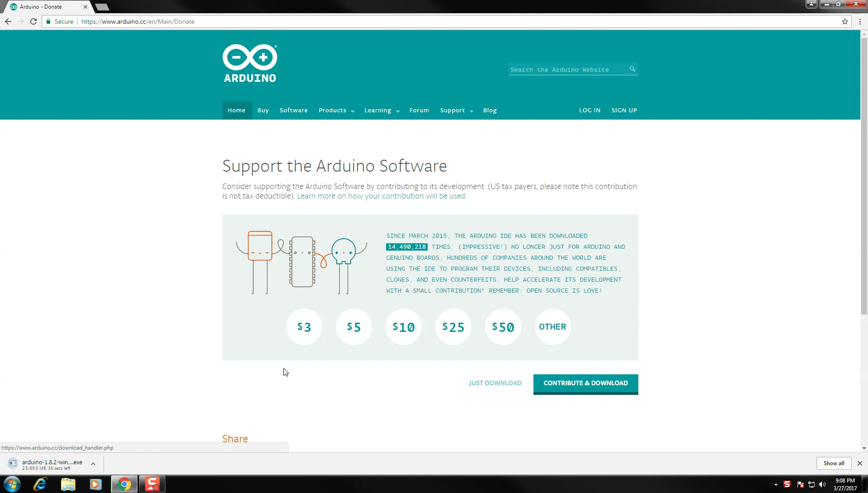
Task: Click the volume icon in the system tray
Action: pyautogui.click(x=823, y=484)
